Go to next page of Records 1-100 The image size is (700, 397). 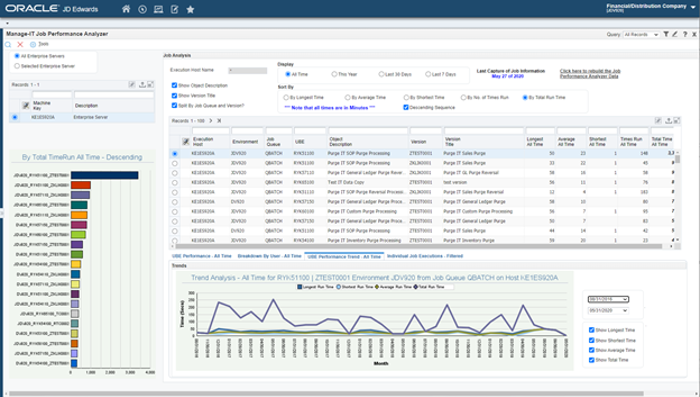point(211,121)
